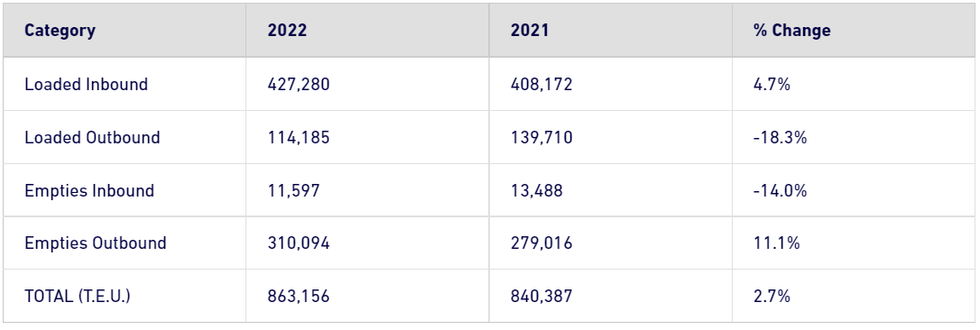980x330 pixels.
Task: Click the 2.7% total change value
Action: [x=772, y=297]
